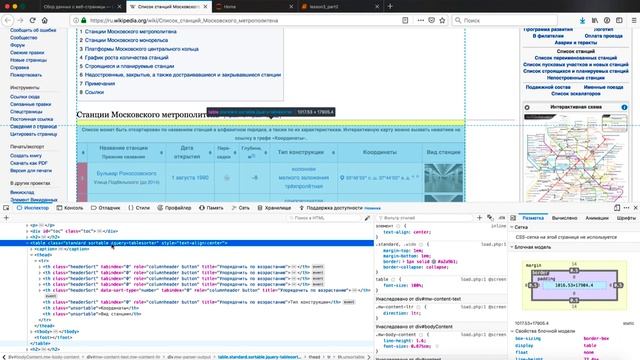Screen dimensions: 640x360
Task: Create new node with plus in HTML pane
Action: click(x=6, y=218)
